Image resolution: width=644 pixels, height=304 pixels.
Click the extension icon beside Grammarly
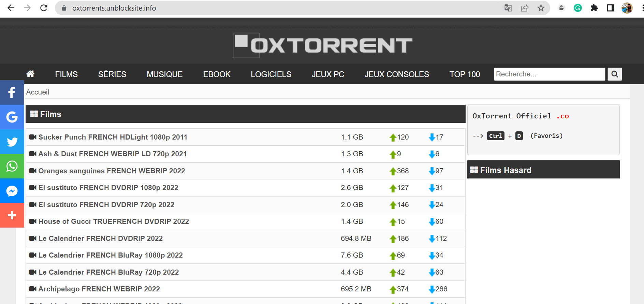point(561,8)
